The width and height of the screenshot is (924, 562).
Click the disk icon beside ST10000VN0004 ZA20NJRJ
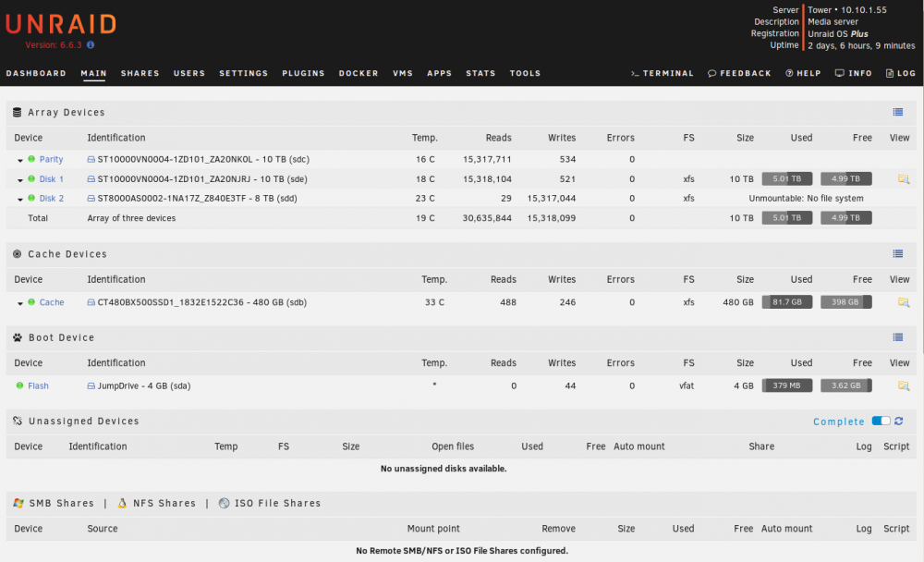[91, 178]
